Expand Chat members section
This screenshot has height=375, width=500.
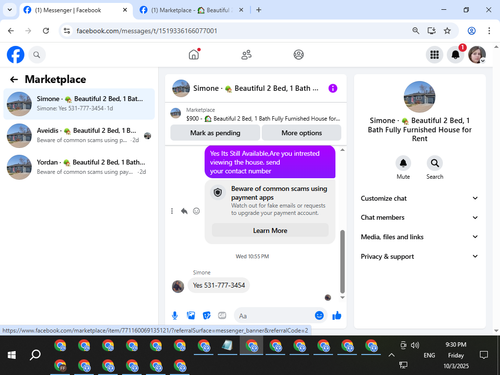coord(419,217)
